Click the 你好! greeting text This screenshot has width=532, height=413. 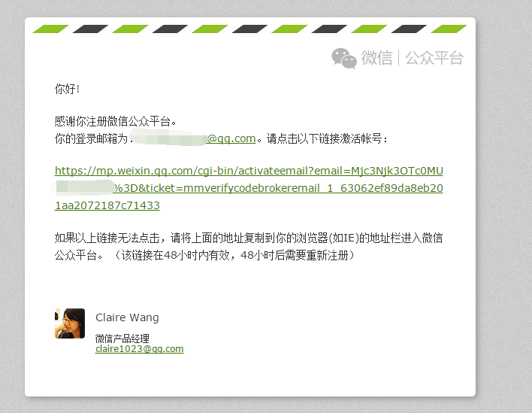(x=67, y=89)
